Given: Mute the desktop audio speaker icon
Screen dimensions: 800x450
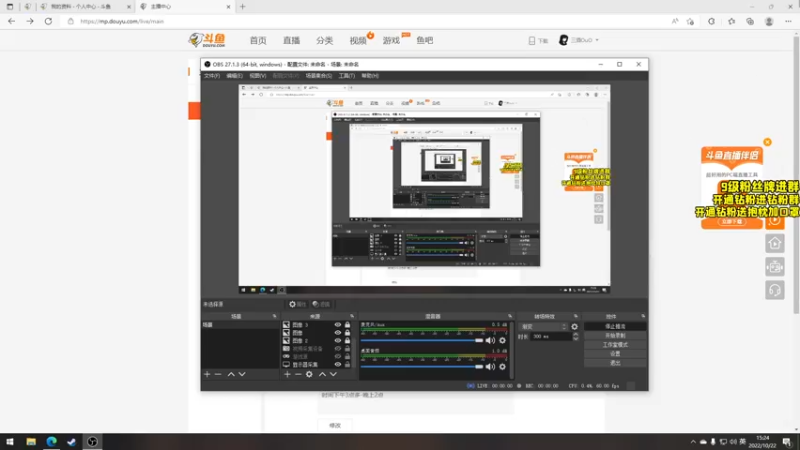Looking at the screenshot, I should pos(490,366).
